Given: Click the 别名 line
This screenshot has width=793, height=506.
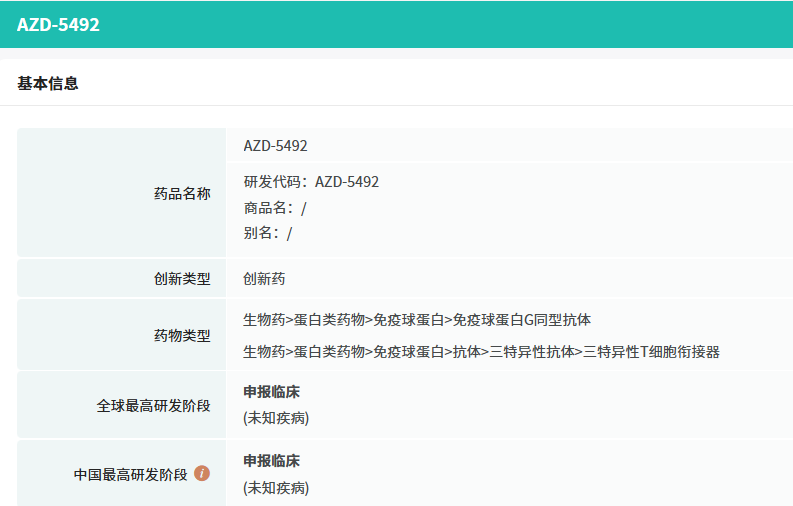Looking at the screenshot, I should (x=267, y=233).
